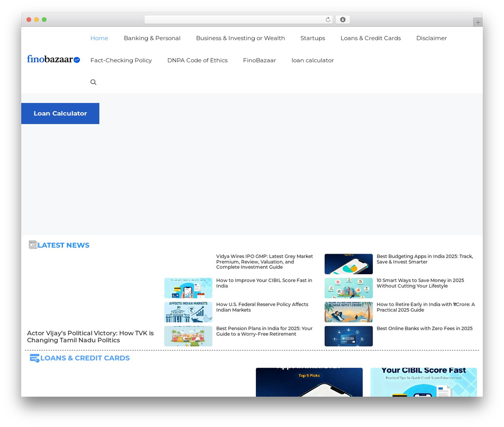Viewport: 504px width, 427px height.
Task: Open the LATEST NEWS section heading
Action: (63, 245)
